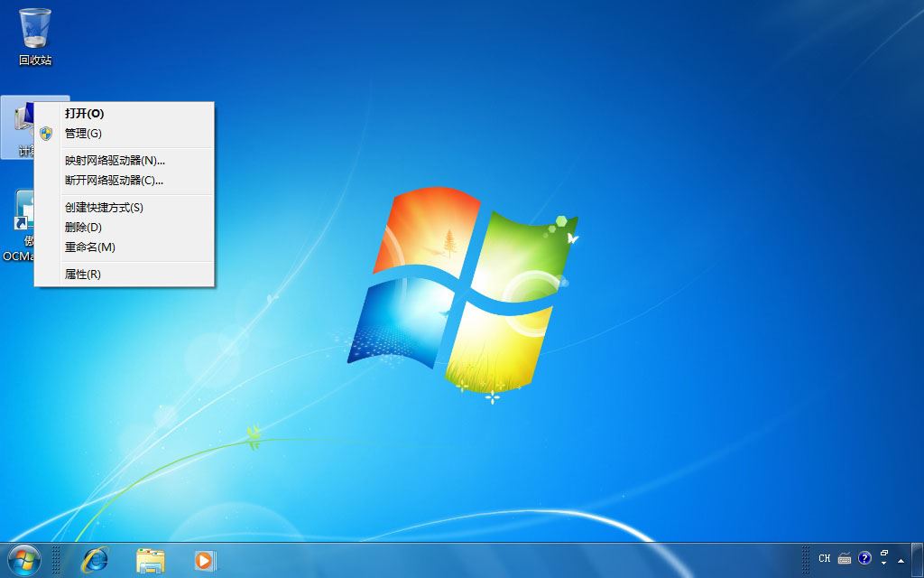
Task: Open Windows Explorer folder taskbar icon
Action: coord(151,560)
